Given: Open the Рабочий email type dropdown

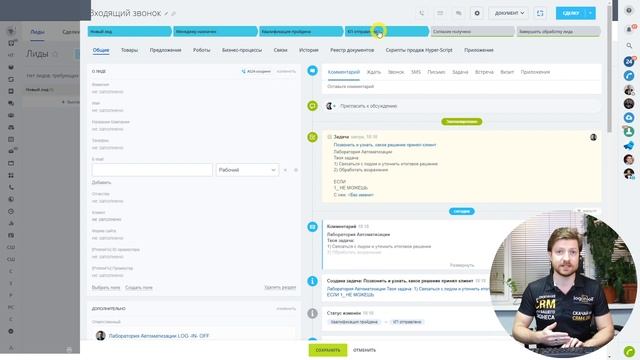Looking at the screenshot, I should coord(247,170).
